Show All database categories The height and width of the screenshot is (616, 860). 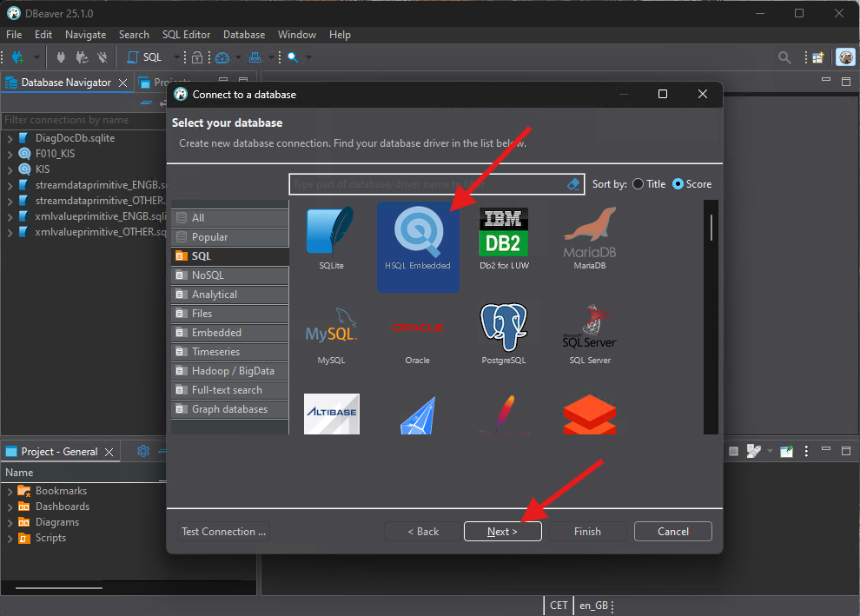coord(230,218)
